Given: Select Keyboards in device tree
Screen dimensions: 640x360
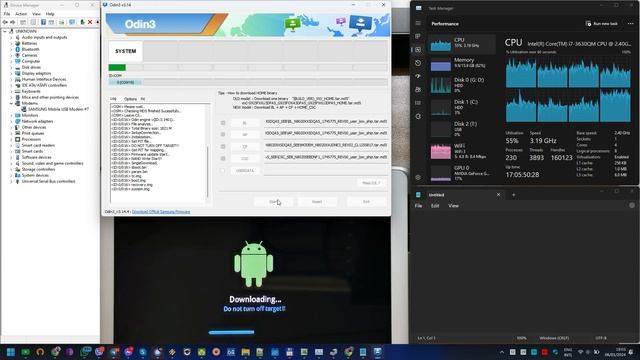Looking at the screenshot, I should tap(31, 91).
